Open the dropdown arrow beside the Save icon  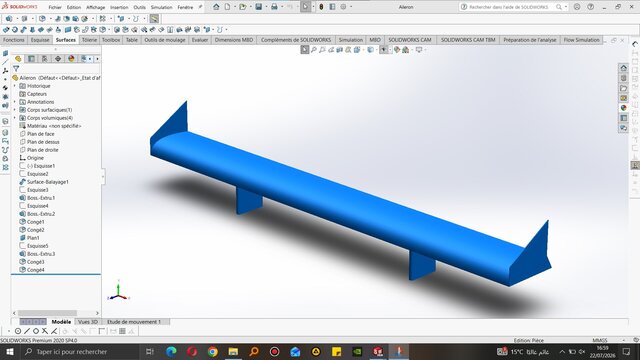coord(266,7)
